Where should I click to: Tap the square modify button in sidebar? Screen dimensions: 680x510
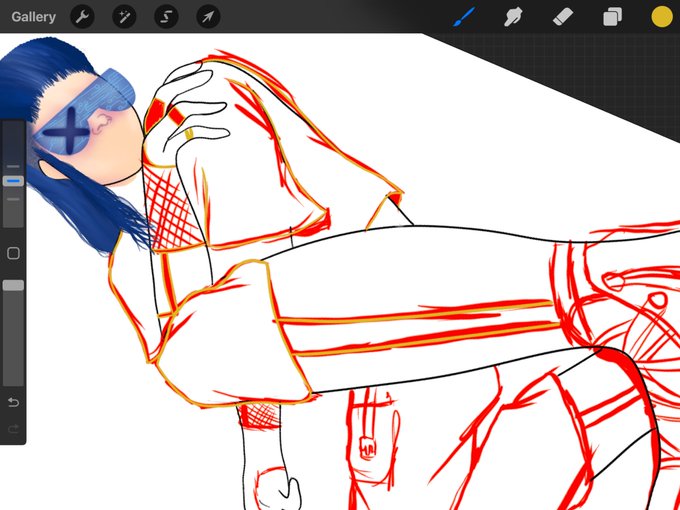pyautogui.click(x=13, y=253)
